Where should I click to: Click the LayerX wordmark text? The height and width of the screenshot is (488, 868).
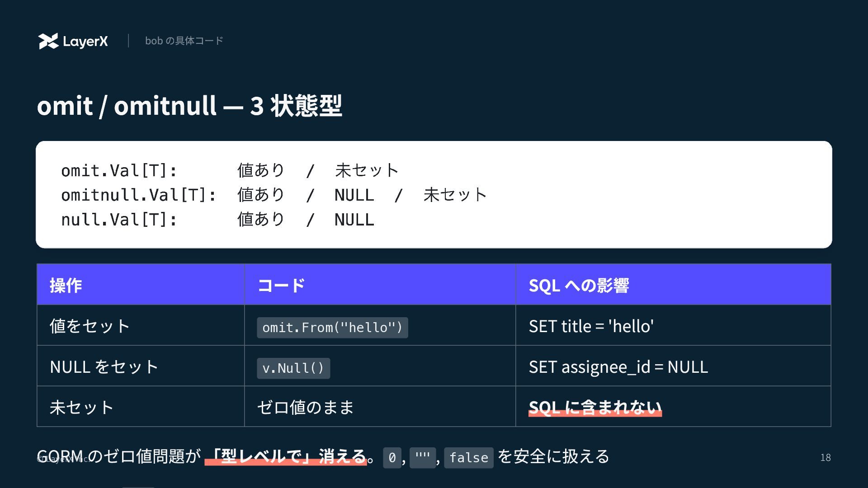click(85, 42)
